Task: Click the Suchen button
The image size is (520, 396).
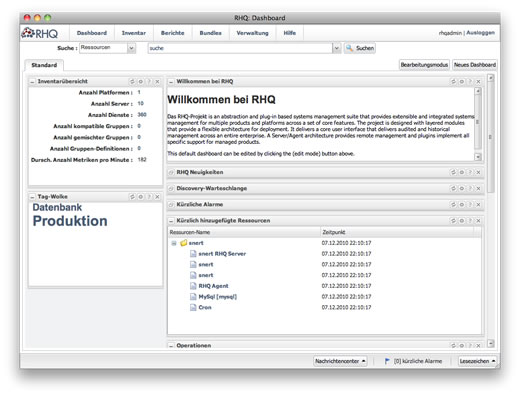Action: point(360,48)
